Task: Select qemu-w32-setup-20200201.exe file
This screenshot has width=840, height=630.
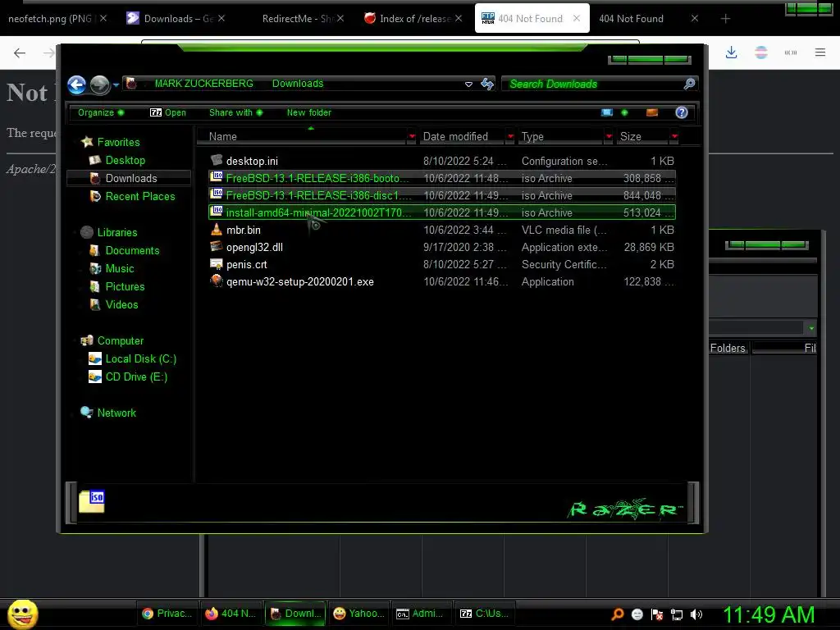Action: point(442,281)
